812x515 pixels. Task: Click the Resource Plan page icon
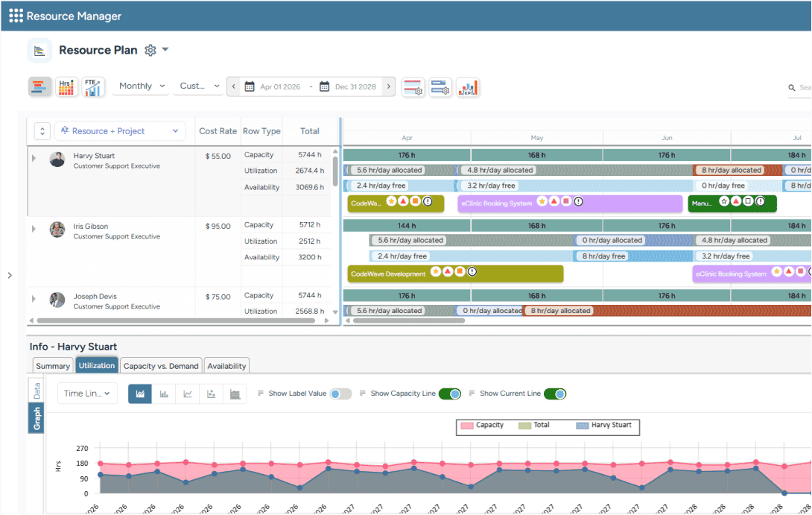click(39, 51)
